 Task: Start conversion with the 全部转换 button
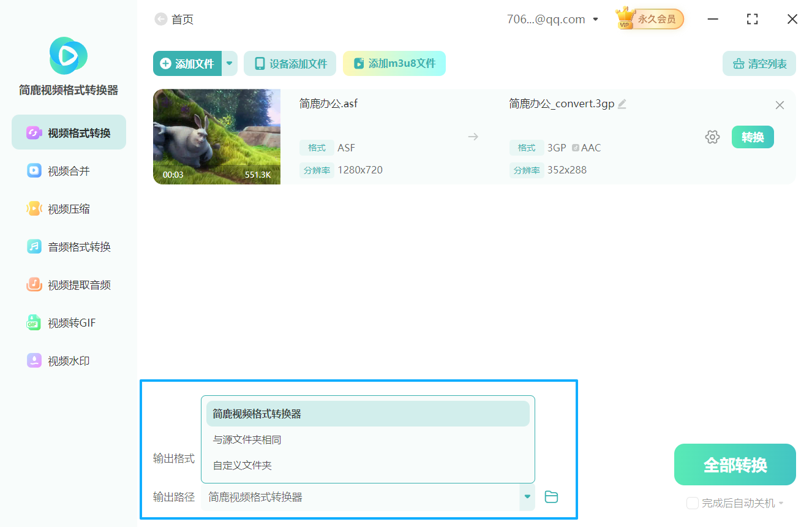point(734,464)
